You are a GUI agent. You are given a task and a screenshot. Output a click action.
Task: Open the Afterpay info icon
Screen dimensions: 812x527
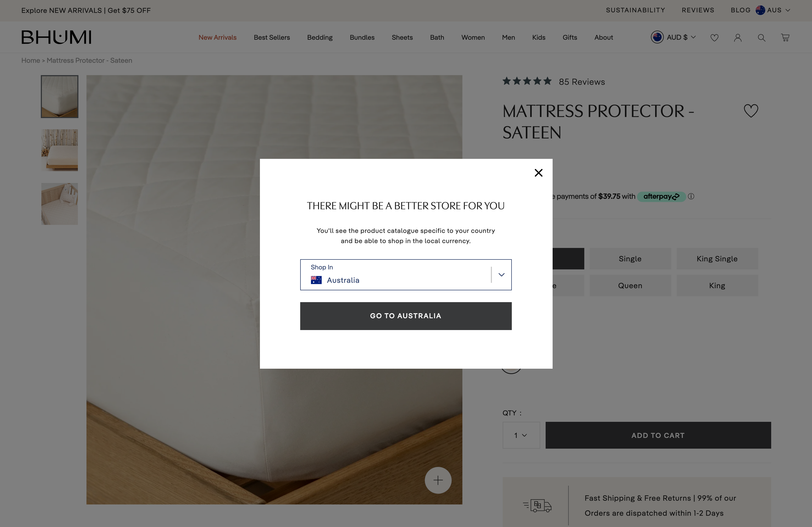coord(691,196)
